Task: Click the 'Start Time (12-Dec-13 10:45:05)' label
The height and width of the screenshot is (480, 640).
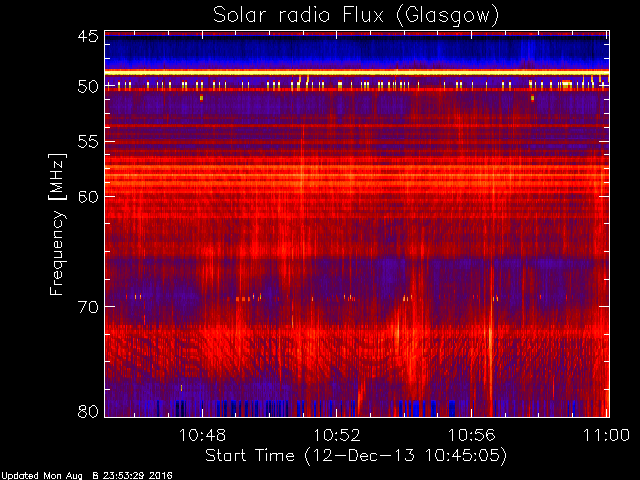Action: pyautogui.click(x=356, y=456)
